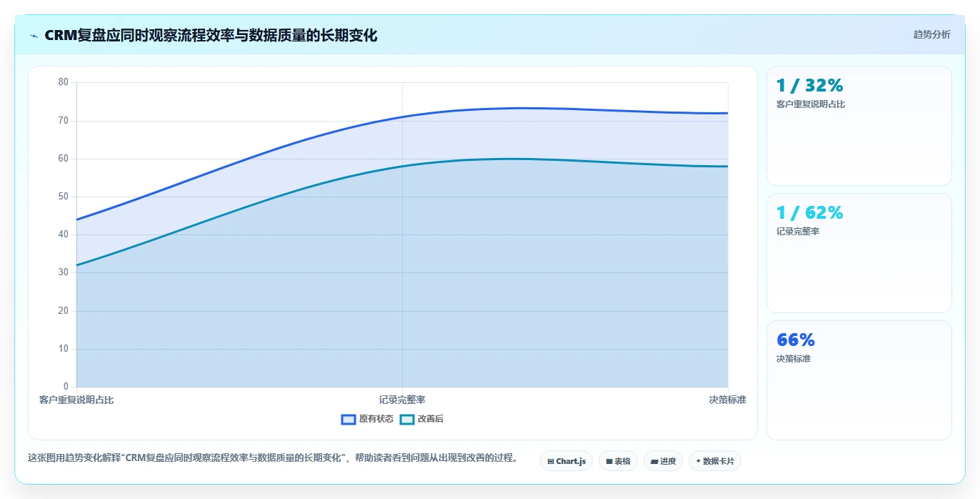Click the y-axis value 10
980x499 pixels.
(64, 349)
